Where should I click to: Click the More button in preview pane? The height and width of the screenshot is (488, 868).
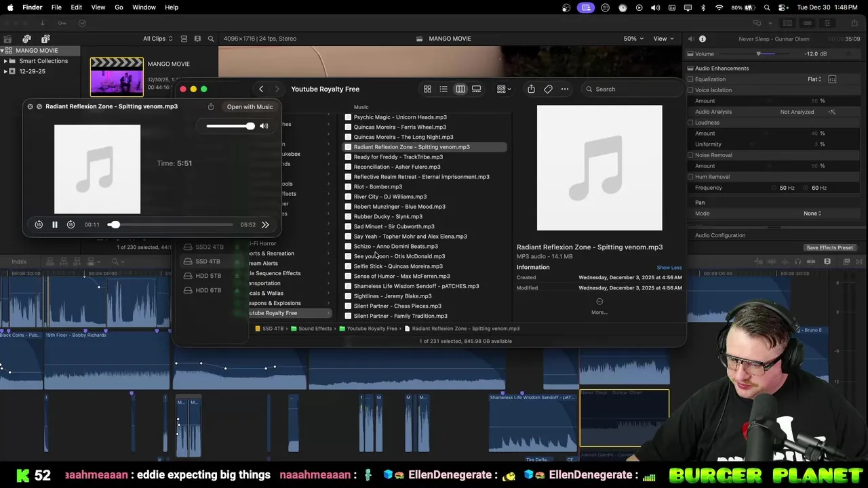(x=599, y=306)
